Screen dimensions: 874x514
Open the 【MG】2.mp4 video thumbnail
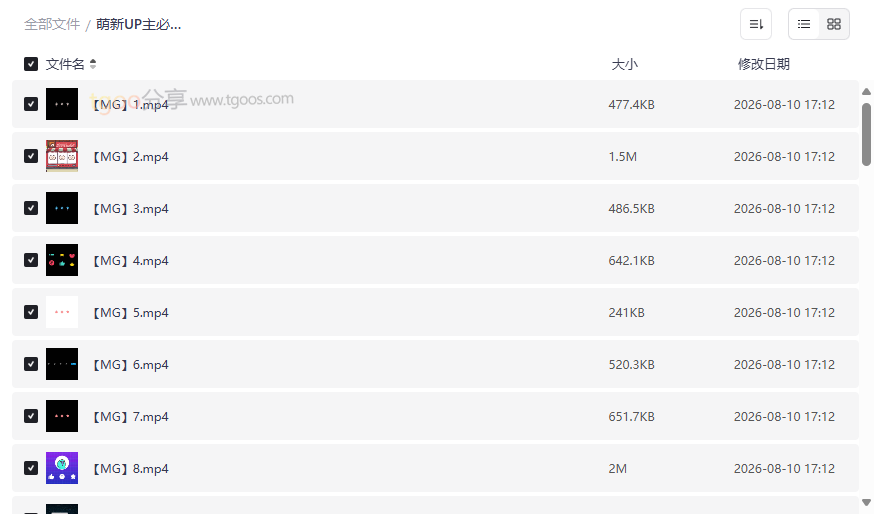[62, 156]
